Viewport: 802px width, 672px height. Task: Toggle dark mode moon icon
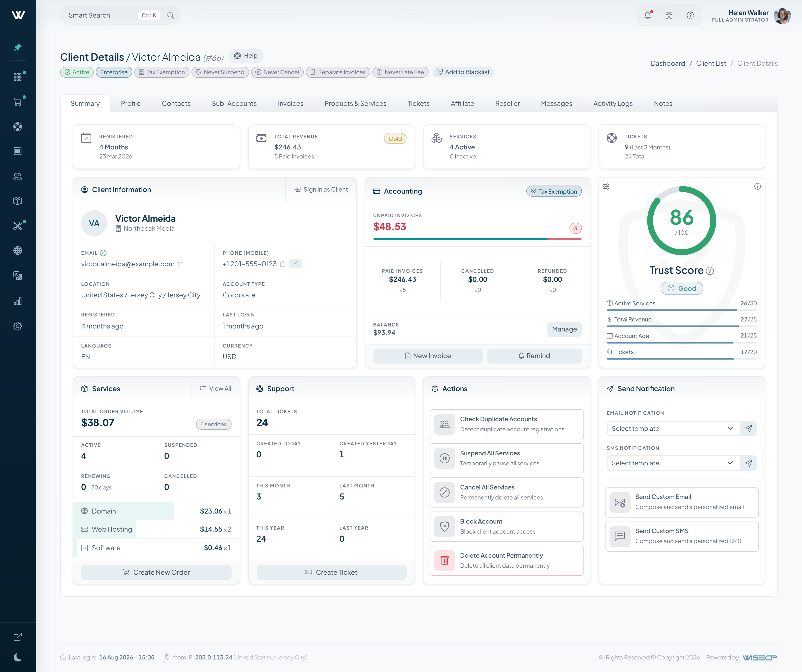pos(18,657)
